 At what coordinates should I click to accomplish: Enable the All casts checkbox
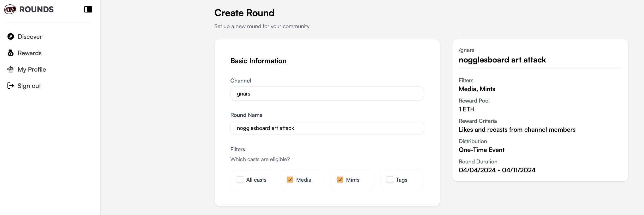click(x=240, y=180)
